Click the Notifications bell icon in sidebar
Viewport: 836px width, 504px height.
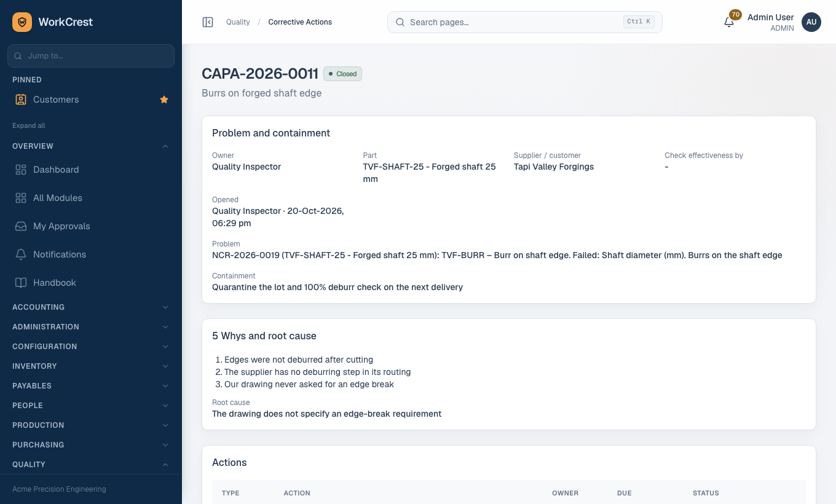tap(21, 254)
